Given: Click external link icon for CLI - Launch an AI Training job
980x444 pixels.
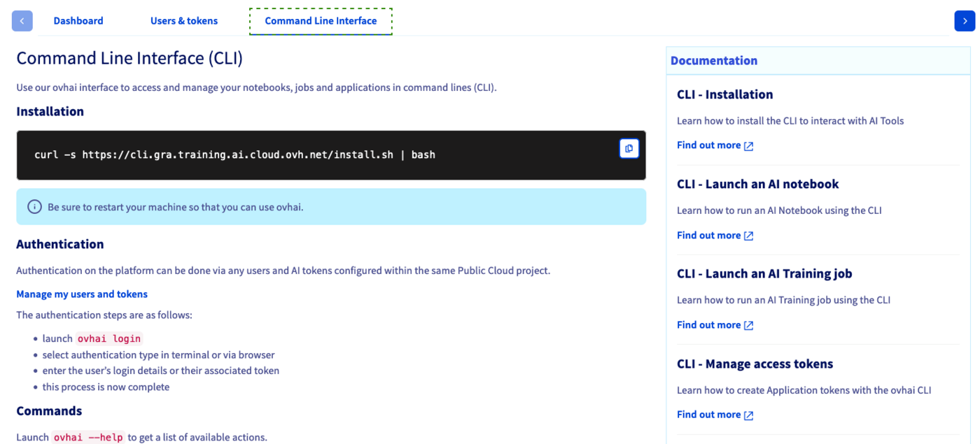Looking at the screenshot, I should click(749, 324).
